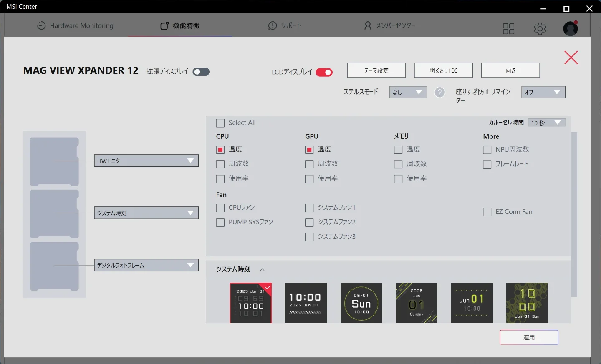The image size is (601, 364).
Task: Check the PUMP SYSファン checkbox
Action: (x=220, y=222)
